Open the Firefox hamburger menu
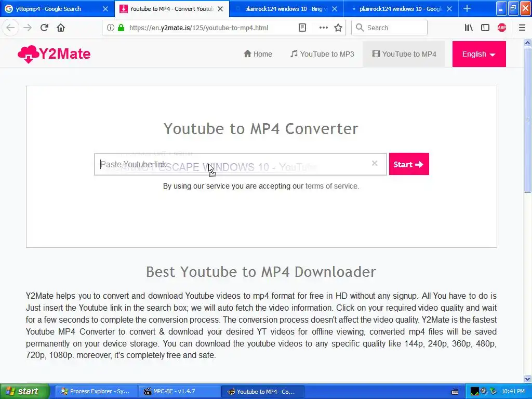532x399 pixels. (522, 28)
